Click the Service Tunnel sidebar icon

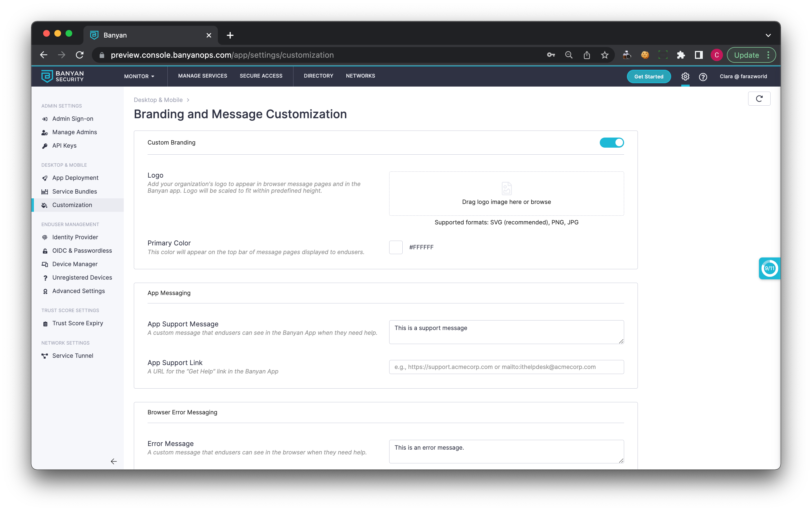coord(45,356)
